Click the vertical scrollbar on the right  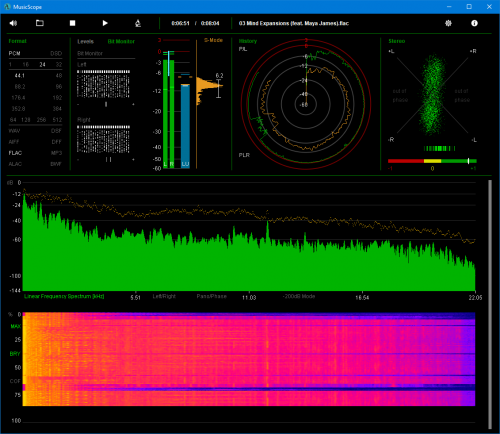490,304
